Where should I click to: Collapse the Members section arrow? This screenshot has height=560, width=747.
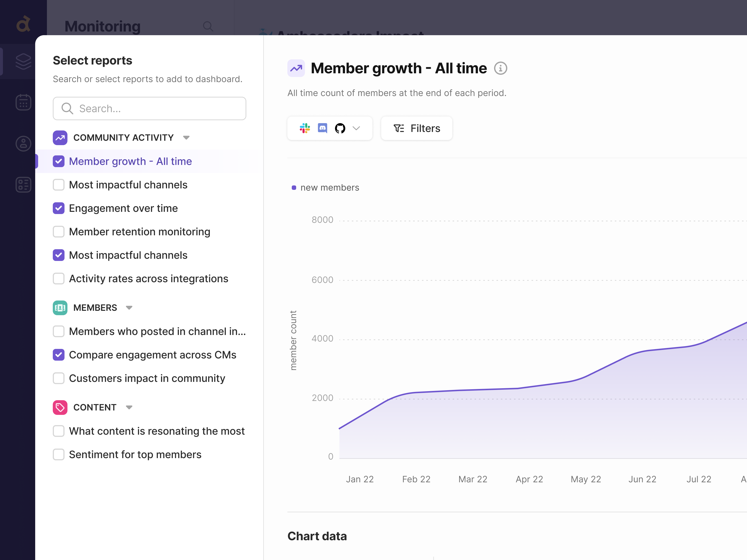[129, 308]
